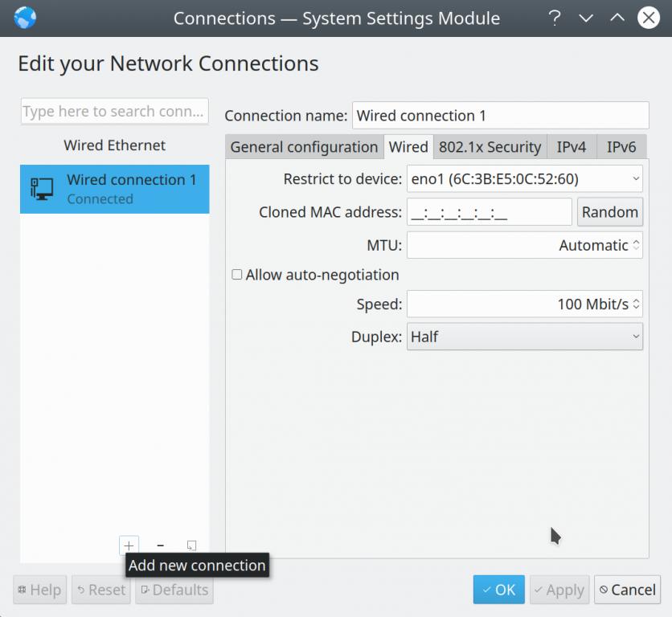Adjust the MTU spinbox arrows
Viewport: 672px width, 617px height.
point(636,246)
